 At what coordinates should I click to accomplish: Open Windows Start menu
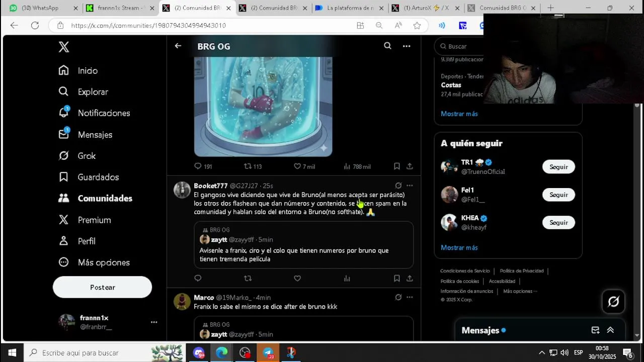[12, 352]
